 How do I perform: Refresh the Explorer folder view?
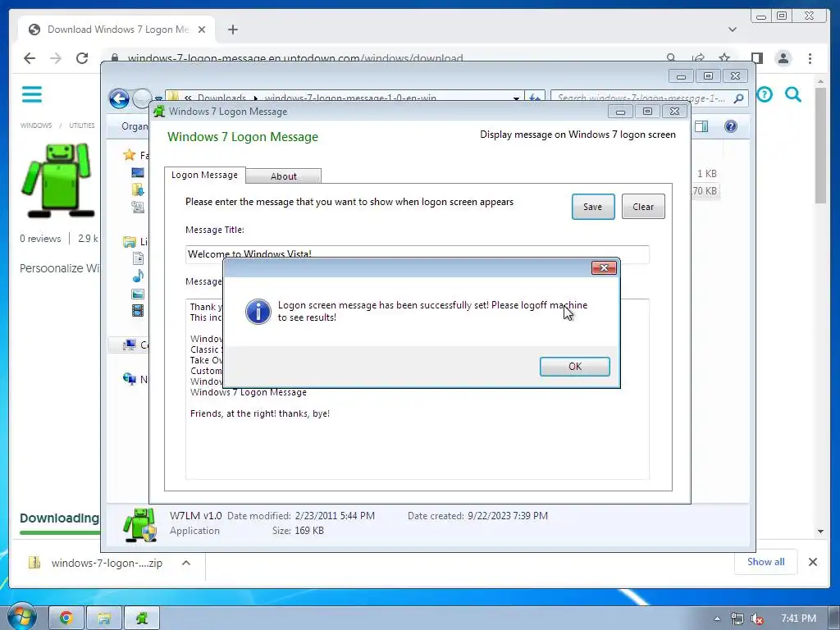535,98
